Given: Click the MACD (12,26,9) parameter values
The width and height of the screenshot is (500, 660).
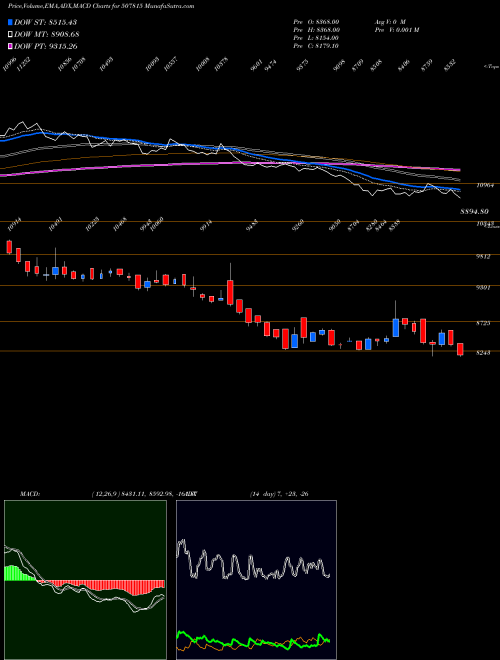Looking at the screenshot, I should [141, 494].
